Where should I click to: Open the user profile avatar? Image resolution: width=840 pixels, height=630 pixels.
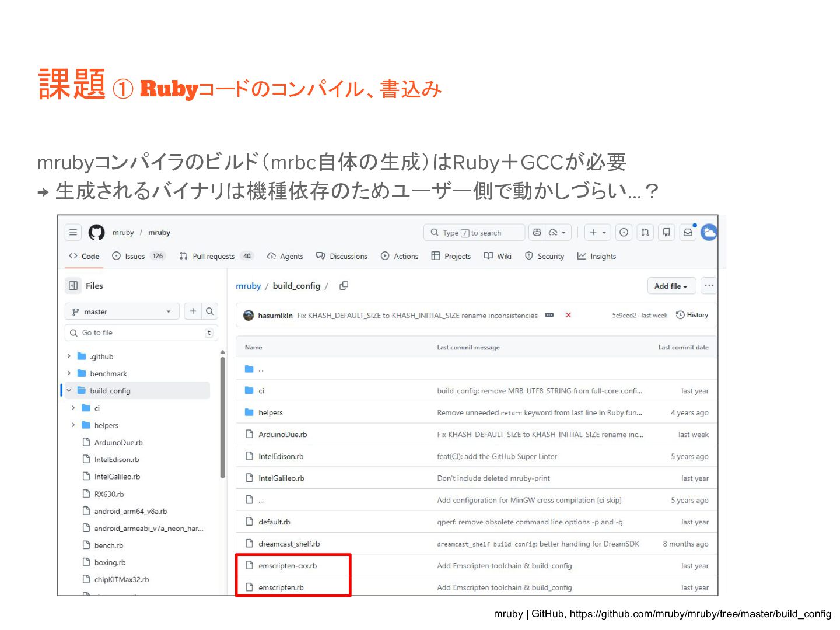pos(709,232)
